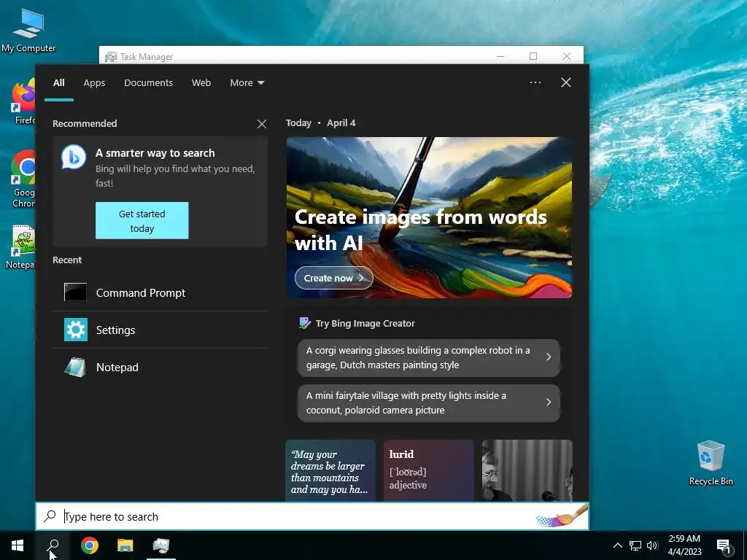Launch Google Chrome from the taskbar

click(x=90, y=545)
